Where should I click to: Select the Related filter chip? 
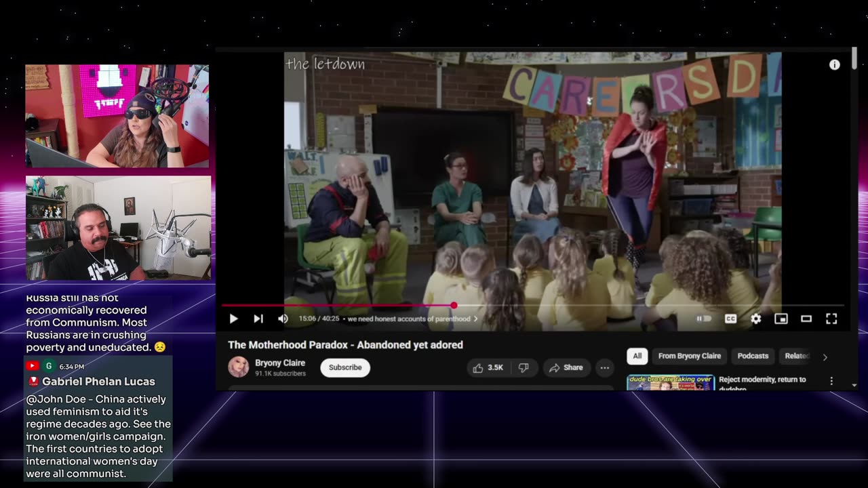[797, 356]
